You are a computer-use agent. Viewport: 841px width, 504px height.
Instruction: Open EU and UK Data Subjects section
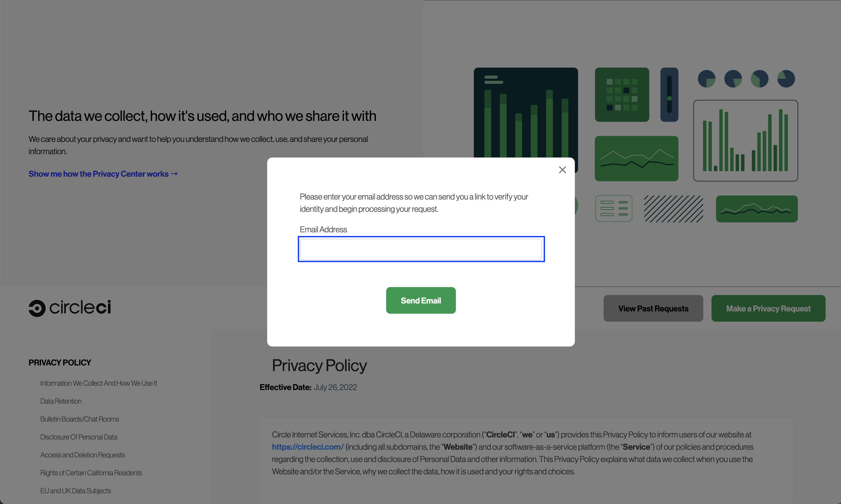point(75,491)
